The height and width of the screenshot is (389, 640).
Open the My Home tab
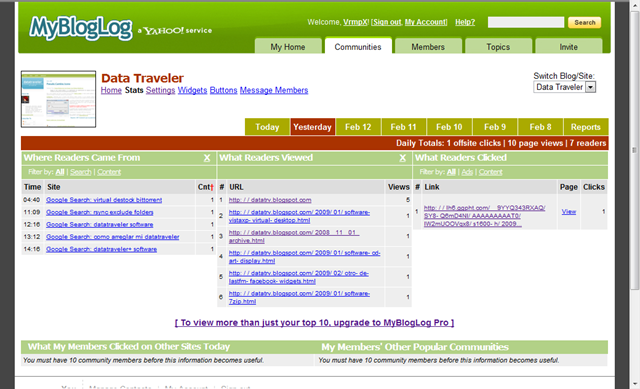(288, 47)
